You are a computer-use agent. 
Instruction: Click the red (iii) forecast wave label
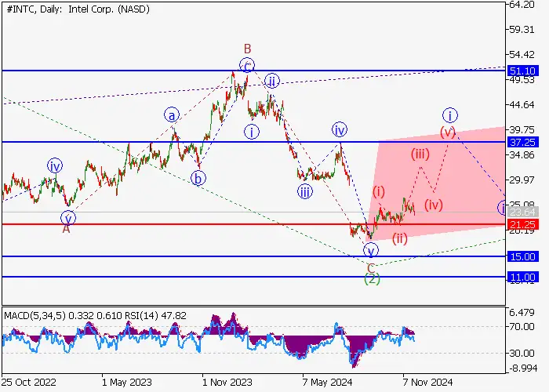click(x=420, y=154)
